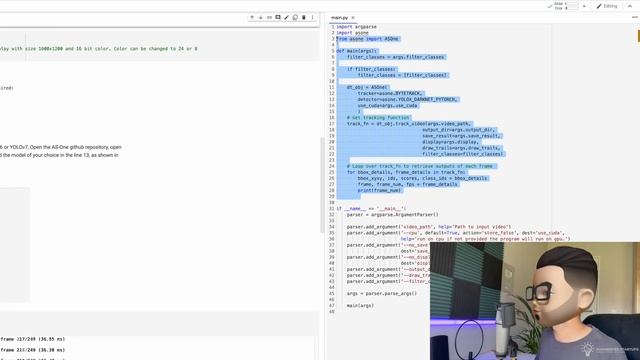Click the tracker=asone.BYTETRACK line
The width and height of the screenshot is (640, 360).
click(x=390, y=93)
